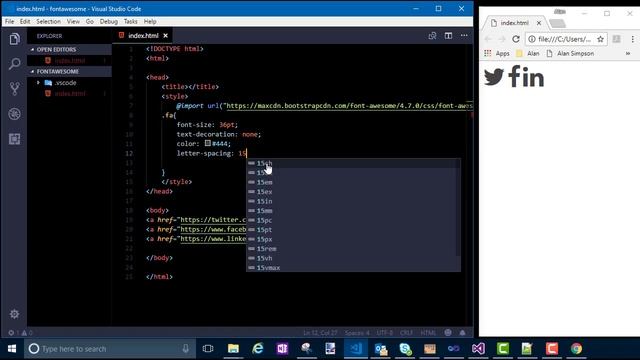Viewport: 640px width, 360px height.
Task: Open OneNote from the taskbar
Action: (x=282, y=349)
